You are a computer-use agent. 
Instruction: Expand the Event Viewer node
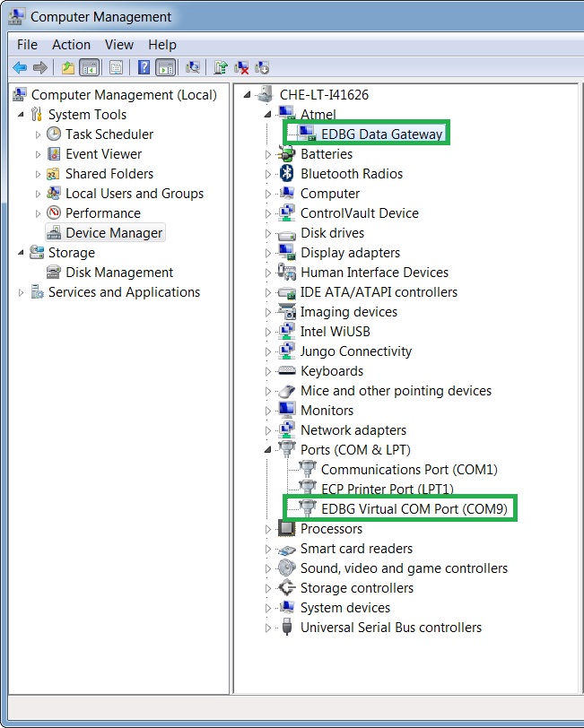pyautogui.click(x=38, y=154)
